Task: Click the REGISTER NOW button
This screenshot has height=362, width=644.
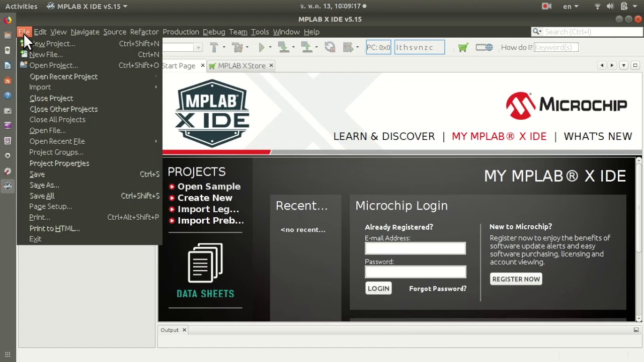Action: (516, 279)
